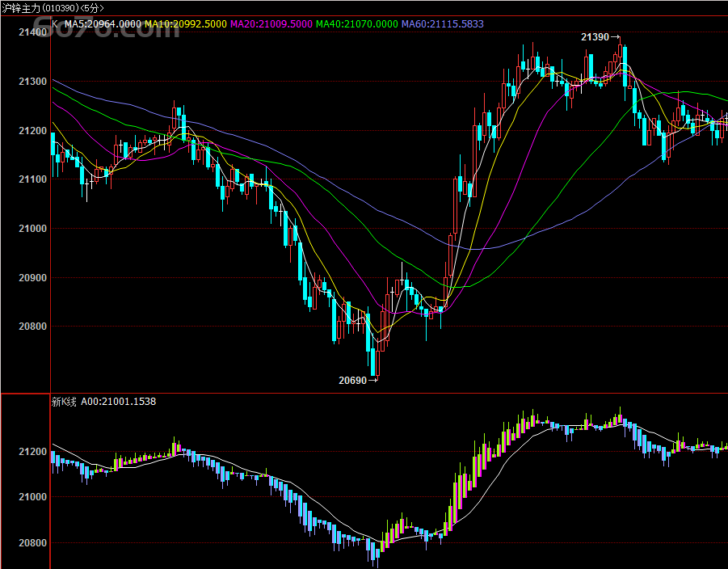Select the 新K线 indicator name
This screenshot has width=728, height=569.
point(64,402)
